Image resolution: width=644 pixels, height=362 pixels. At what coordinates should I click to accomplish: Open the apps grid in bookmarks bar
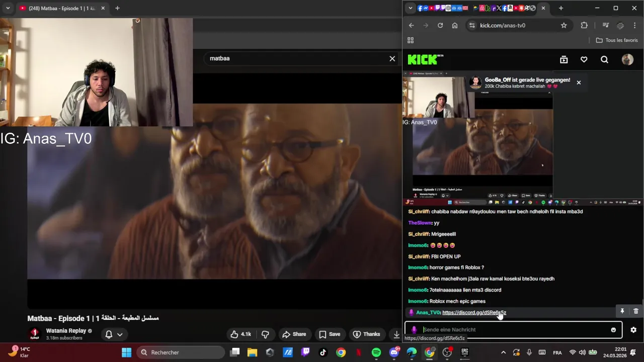tap(411, 40)
